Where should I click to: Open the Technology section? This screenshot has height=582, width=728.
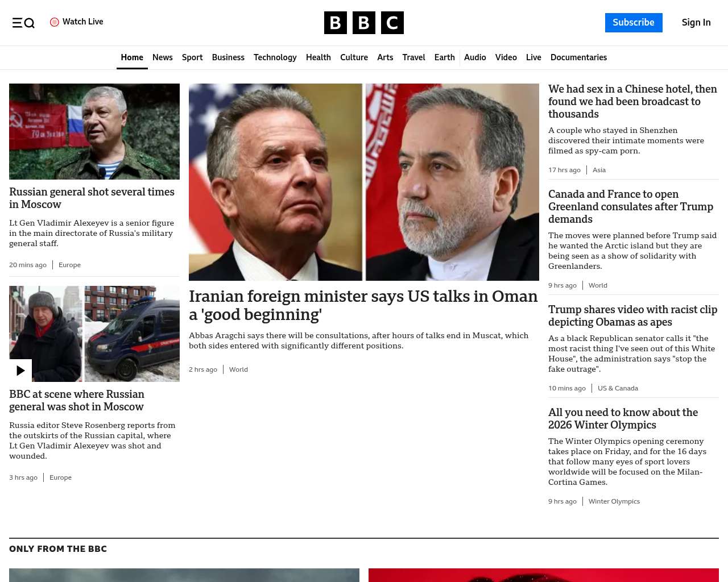pos(275,57)
